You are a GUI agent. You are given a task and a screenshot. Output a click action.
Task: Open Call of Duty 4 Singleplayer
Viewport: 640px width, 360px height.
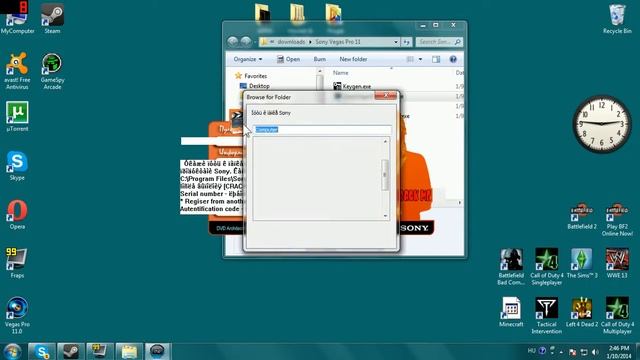tap(547, 267)
